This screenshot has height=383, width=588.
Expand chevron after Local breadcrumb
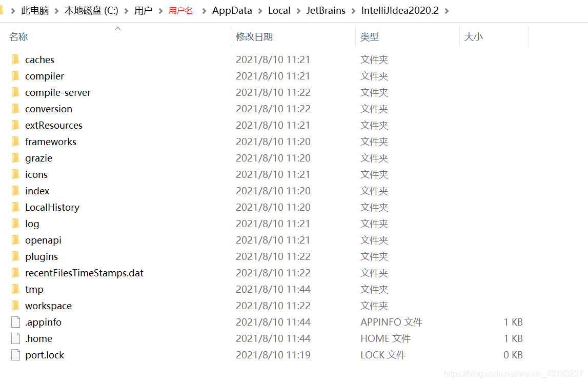click(x=299, y=11)
